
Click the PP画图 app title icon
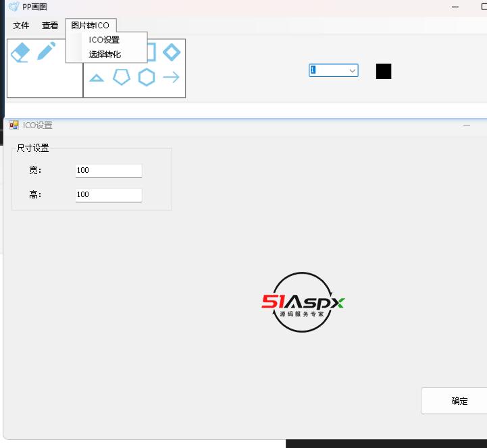pyautogui.click(x=14, y=7)
